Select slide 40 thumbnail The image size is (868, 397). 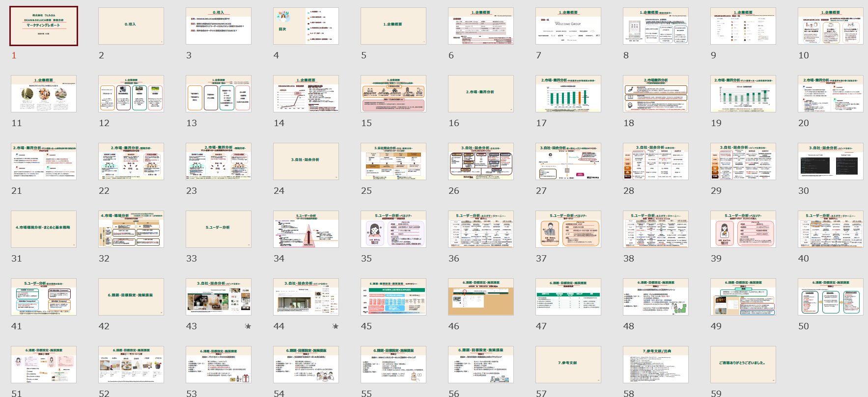[x=831, y=229]
